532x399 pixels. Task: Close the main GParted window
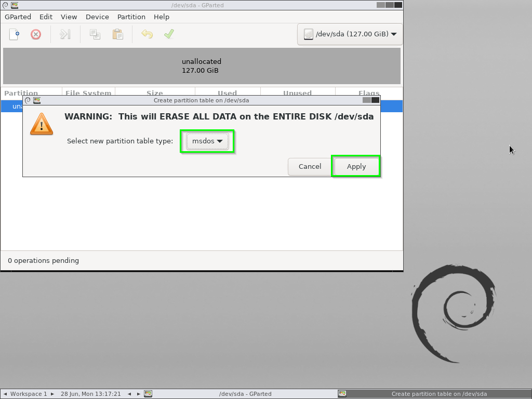(x=398, y=5)
